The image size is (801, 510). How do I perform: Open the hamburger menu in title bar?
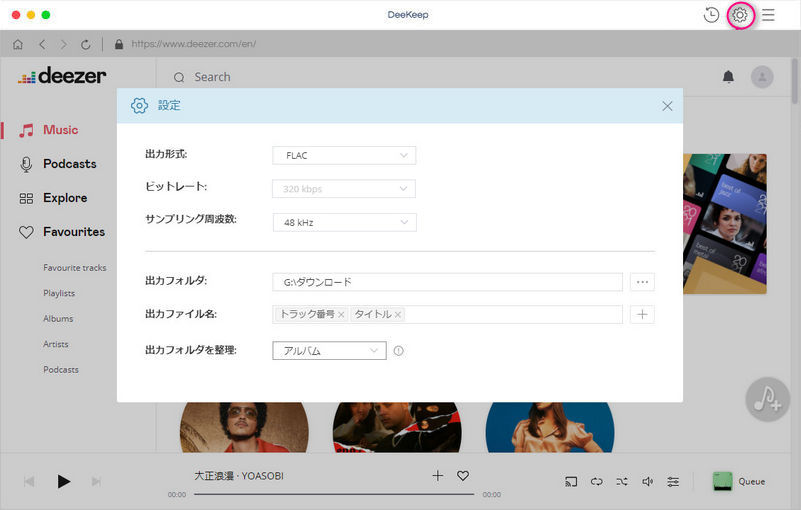pyautogui.click(x=768, y=15)
